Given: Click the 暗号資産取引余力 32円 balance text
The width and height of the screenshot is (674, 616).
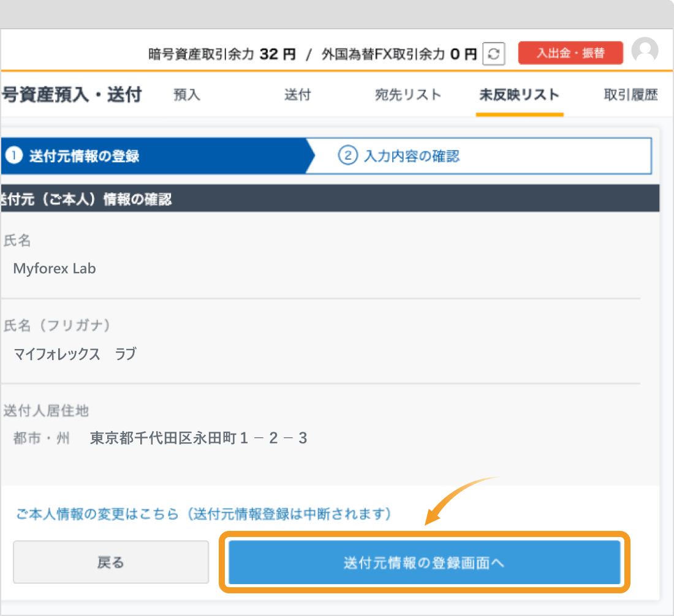Looking at the screenshot, I should pos(221,53).
